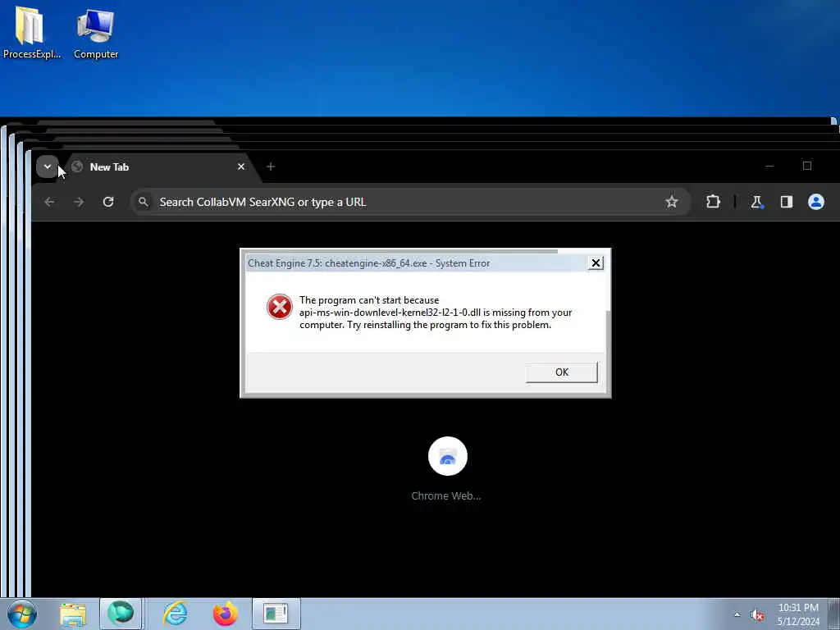Close the New Tab tab
Viewport: 840px width, 630px height.
coord(241,167)
